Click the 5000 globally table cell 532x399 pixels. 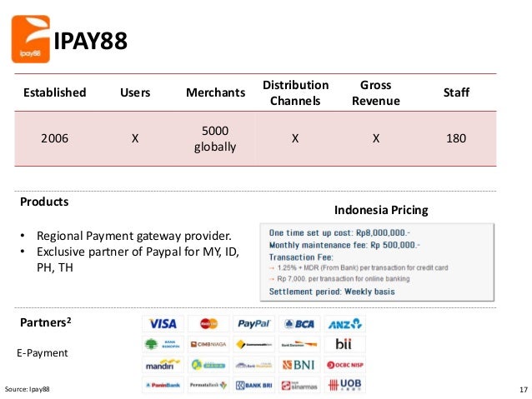pos(215,138)
